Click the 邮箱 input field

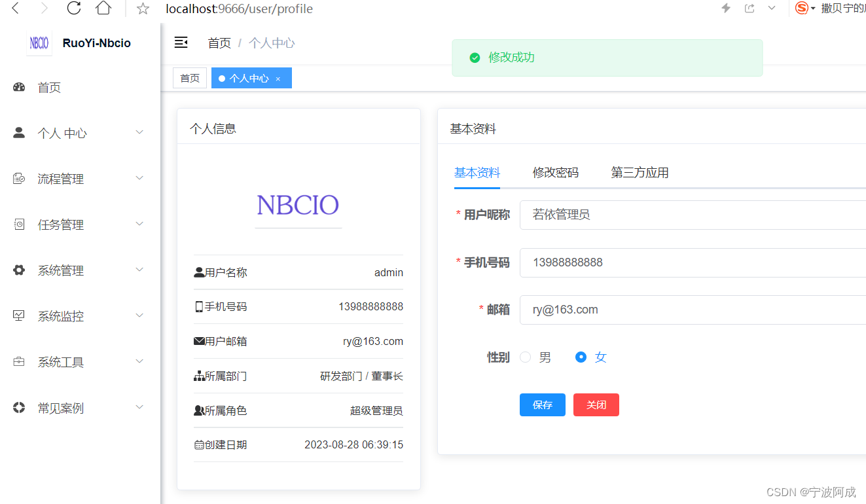point(693,310)
